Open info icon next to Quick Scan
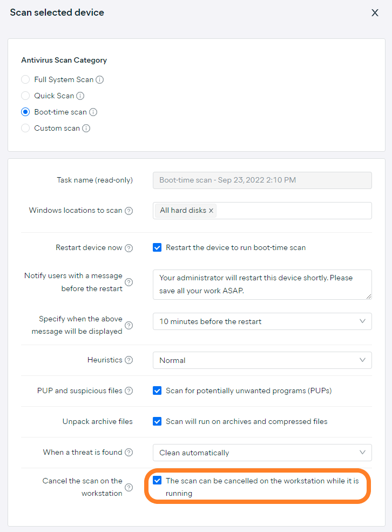 (80, 96)
